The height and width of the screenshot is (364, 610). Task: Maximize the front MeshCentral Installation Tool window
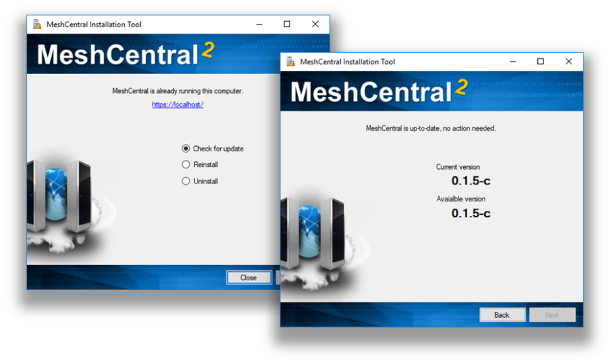coord(541,61)
